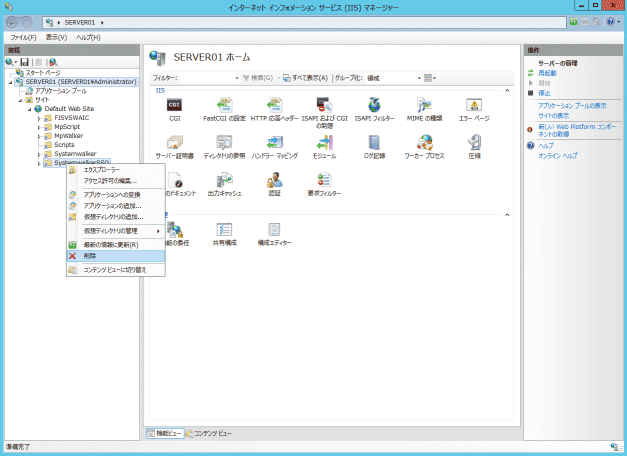Switch to 機能ビュー tab
627x456 pixels.
(164, 433)
